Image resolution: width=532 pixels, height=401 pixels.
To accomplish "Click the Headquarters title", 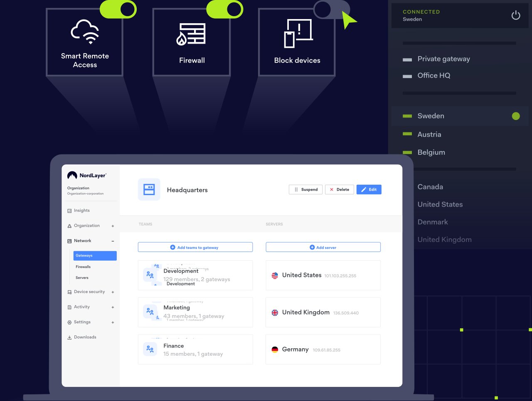I will 187,190.
